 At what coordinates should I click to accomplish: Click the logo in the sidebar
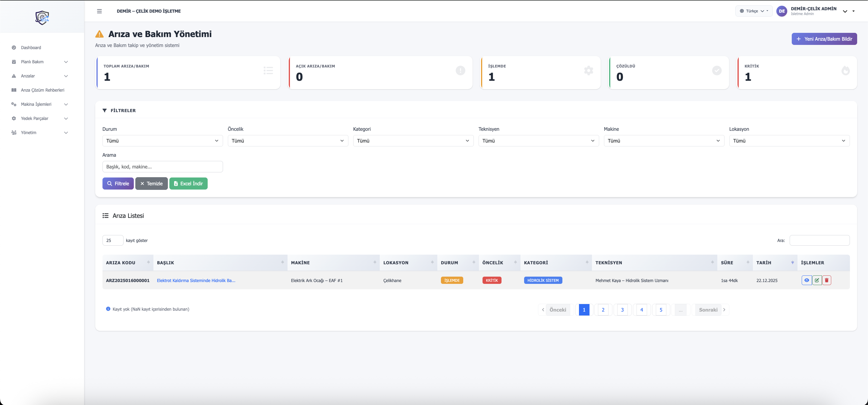[x=42, y=17]
